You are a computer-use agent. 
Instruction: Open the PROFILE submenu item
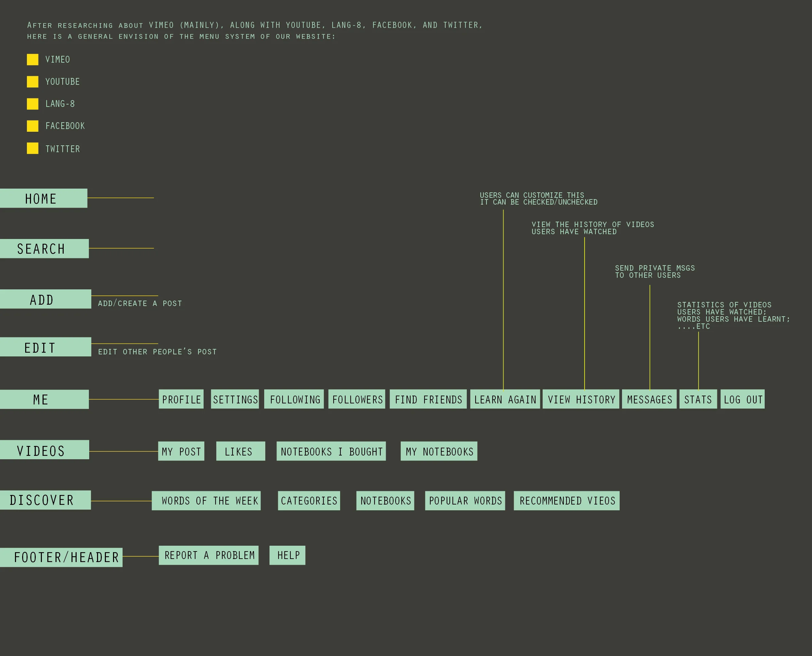pos(181,399)
